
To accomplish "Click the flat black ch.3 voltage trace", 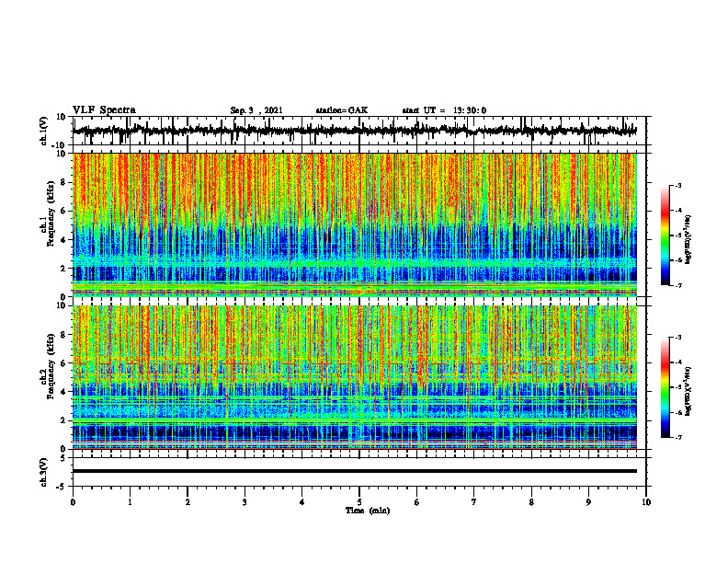I will 355,471.
